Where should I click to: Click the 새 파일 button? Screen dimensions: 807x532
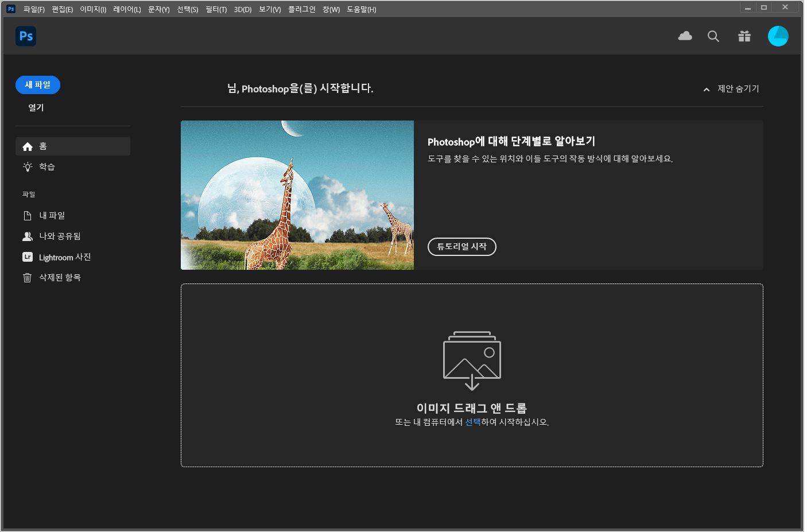[x=37, y=84]
